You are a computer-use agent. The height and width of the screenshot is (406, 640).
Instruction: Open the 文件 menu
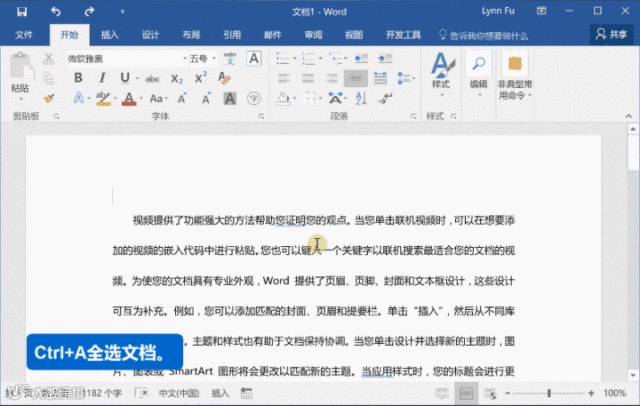(x=24, y=35)
